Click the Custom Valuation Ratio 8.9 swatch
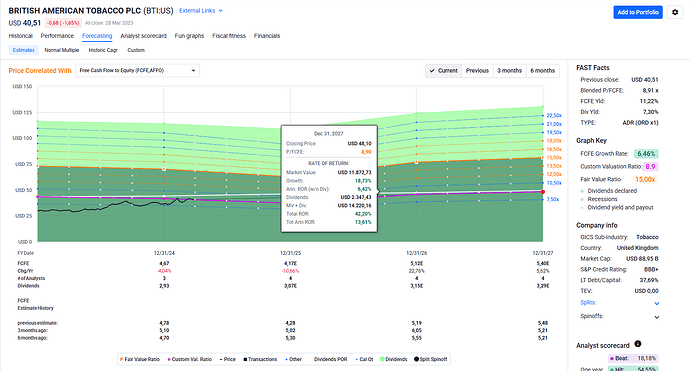The height and width of the screenshot is (371, 690). pyautogui.click(x=650, y=166)
